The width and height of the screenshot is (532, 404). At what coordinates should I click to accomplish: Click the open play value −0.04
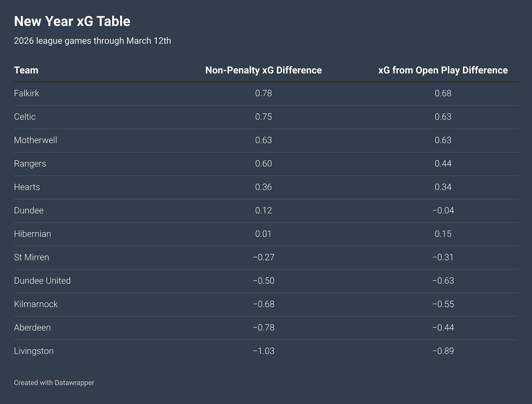tap(443, 210)
